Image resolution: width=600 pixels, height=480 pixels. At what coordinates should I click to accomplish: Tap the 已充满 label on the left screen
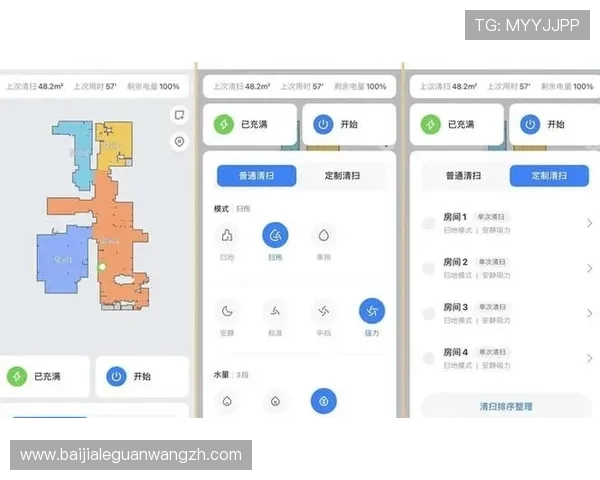click(x=47, y=376)
